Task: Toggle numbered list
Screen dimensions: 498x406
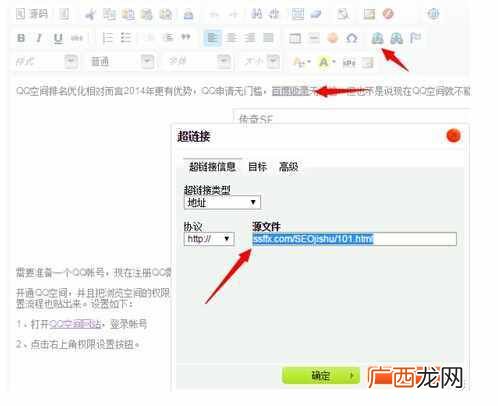Action: pyautogui.click(x=107, y=38)
